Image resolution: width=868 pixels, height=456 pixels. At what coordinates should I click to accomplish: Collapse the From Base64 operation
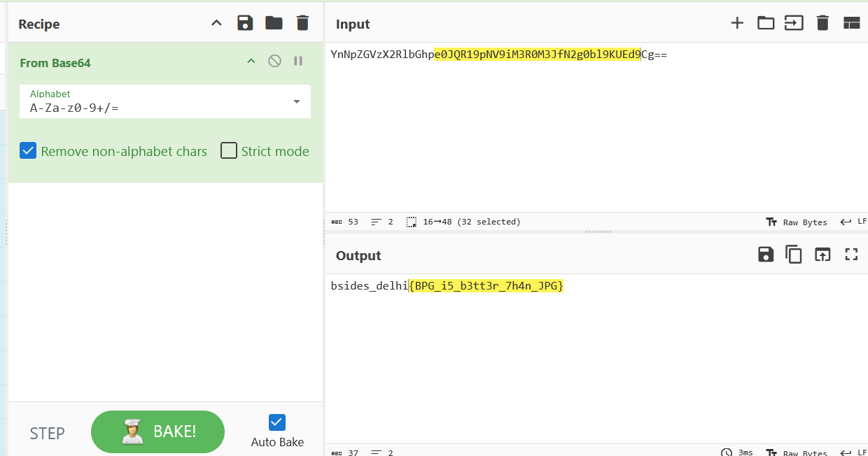pos(251,62)
